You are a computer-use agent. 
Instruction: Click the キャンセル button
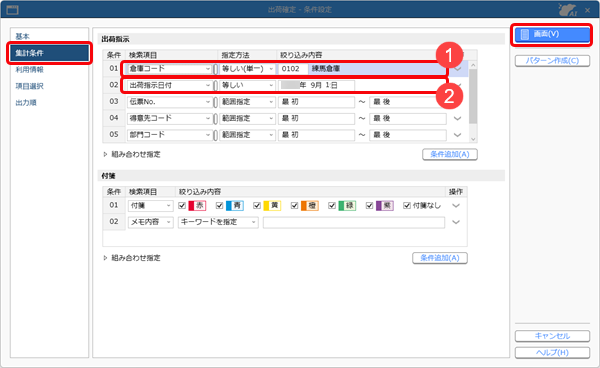pyautogui.click(x=552, y=336)
